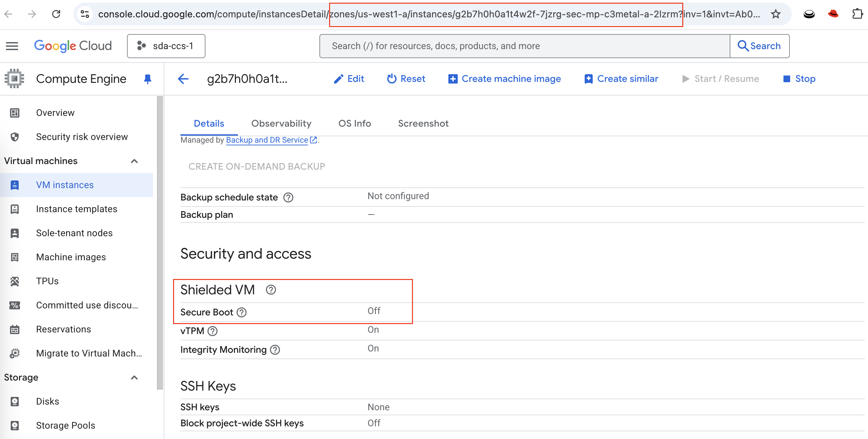Open browser extensions puzzle icon

857,14
